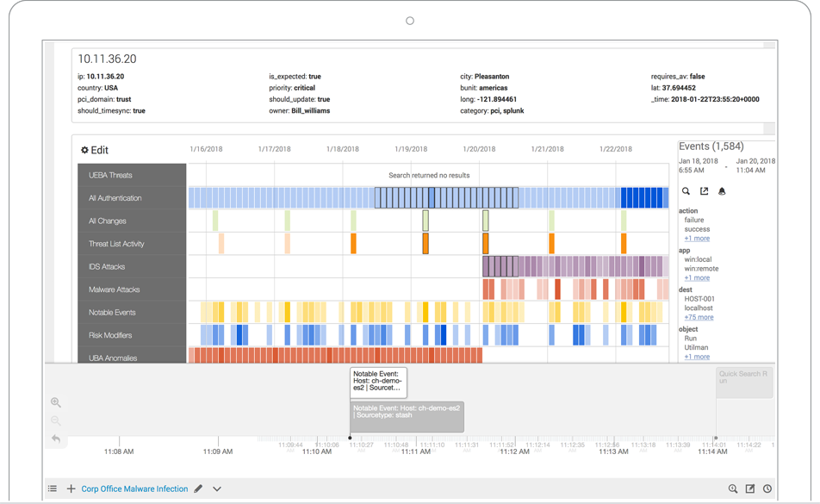This screenshot has width=820, height=504.
Task: Expand the Corp Office Malware Infection chevron
Action: coord(217,488)
